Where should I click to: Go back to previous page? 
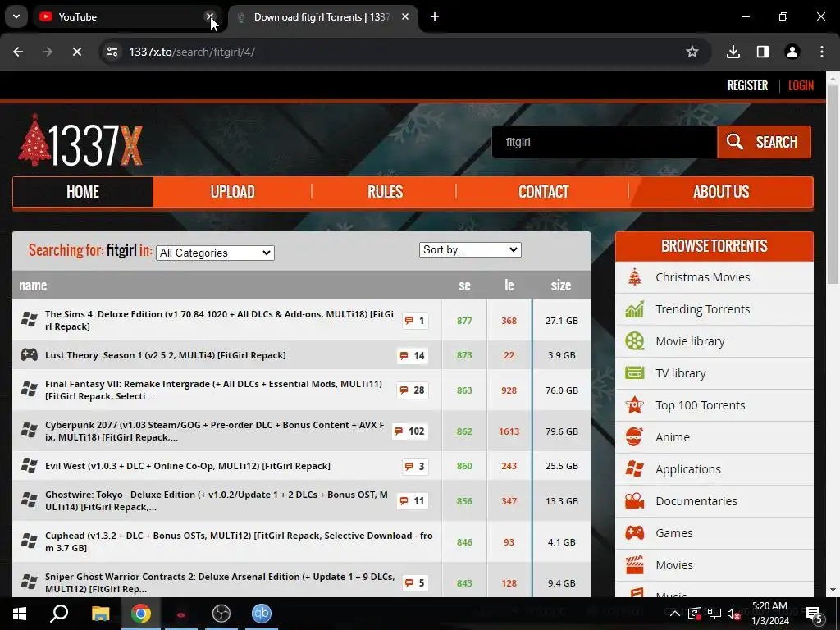pos(18,52)
